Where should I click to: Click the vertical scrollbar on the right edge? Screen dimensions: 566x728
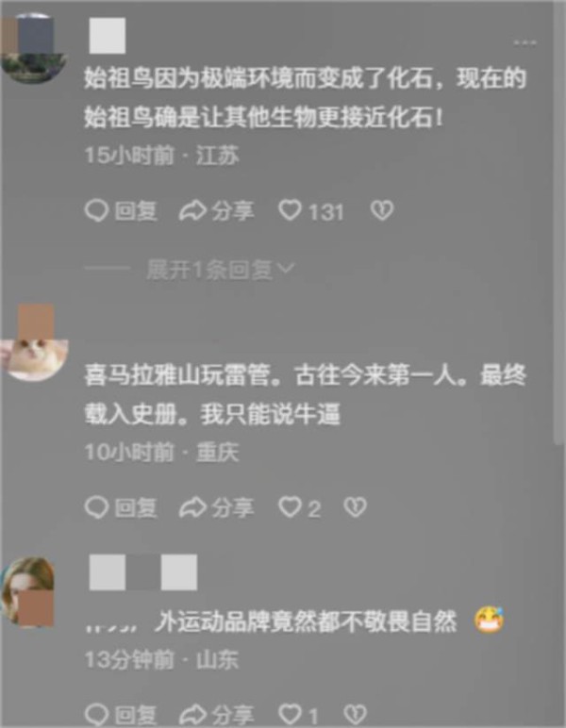point(559,223)
